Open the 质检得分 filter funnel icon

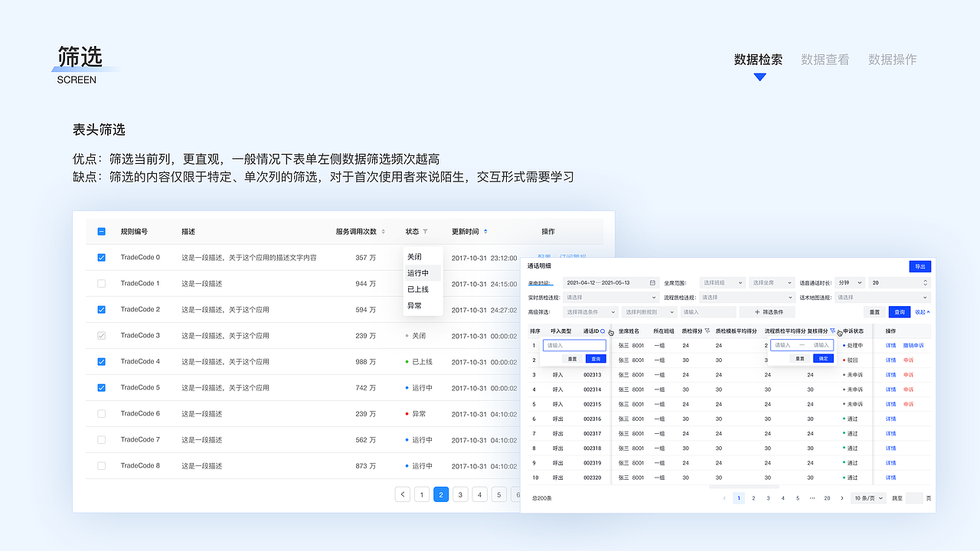pyautogui.click(x=707, y=330)
